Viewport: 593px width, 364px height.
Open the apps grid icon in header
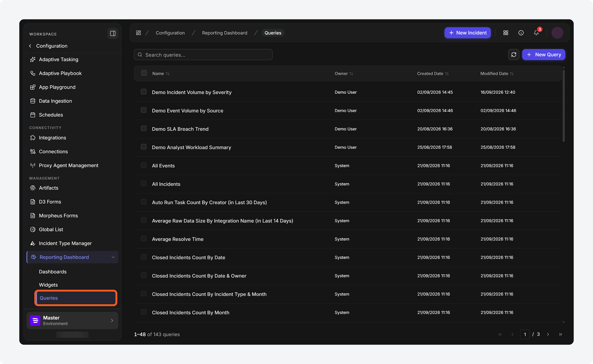(506, 33)
